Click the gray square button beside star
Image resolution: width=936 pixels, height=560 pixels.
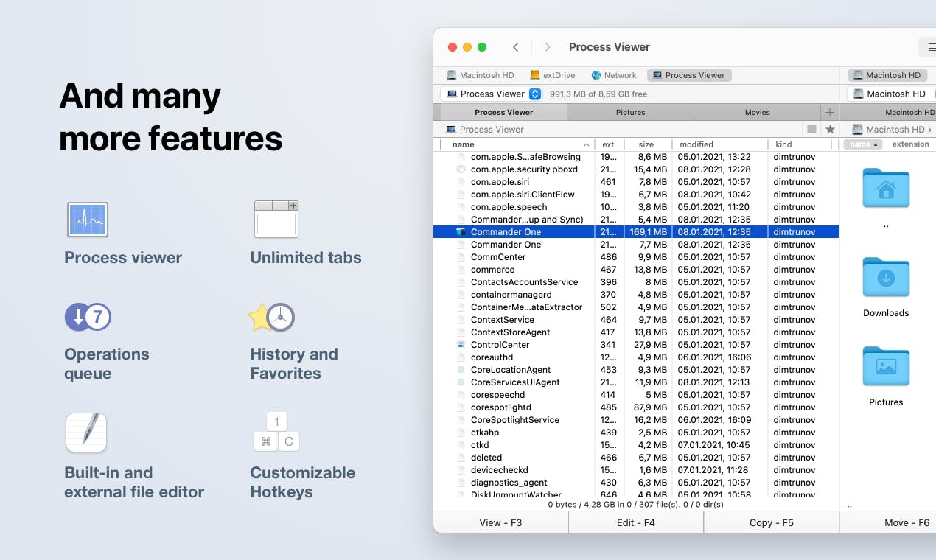[x=811, y=129]
